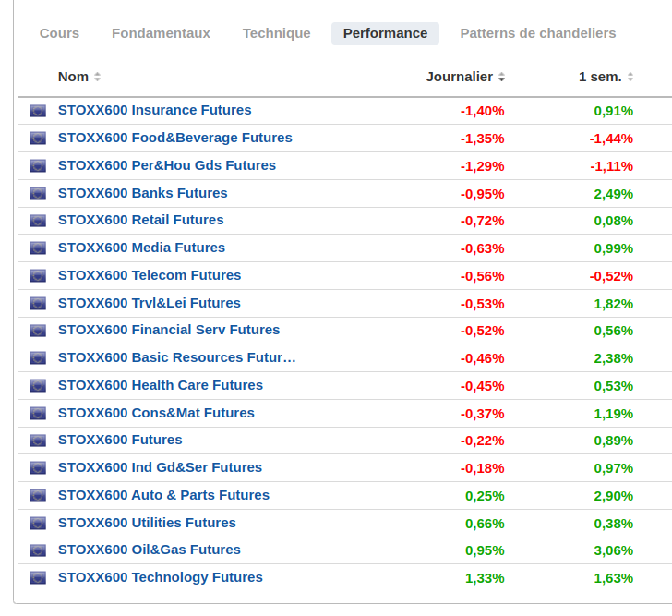The height and width of the screenshot is (616, 672).
Task: Click the flag icon beside STOXX600 Banks Futures
Action: [38, 194]
